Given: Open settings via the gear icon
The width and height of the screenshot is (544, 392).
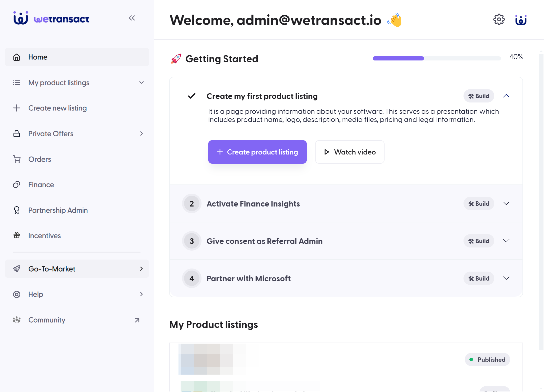Looking at the screenshot, I should pyautogui.click(x=499, y=20).
